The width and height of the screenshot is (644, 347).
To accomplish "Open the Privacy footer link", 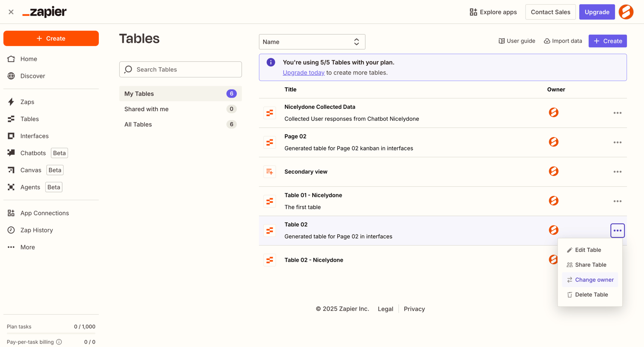I will (x=414, y=309).
